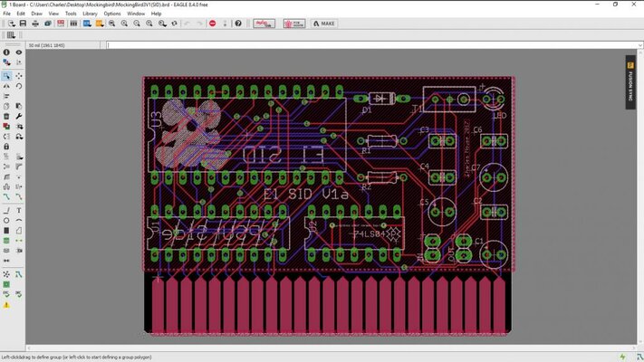Click the MAKE button
The height and width of the screenshot is (362, 644).
(323, 24)
